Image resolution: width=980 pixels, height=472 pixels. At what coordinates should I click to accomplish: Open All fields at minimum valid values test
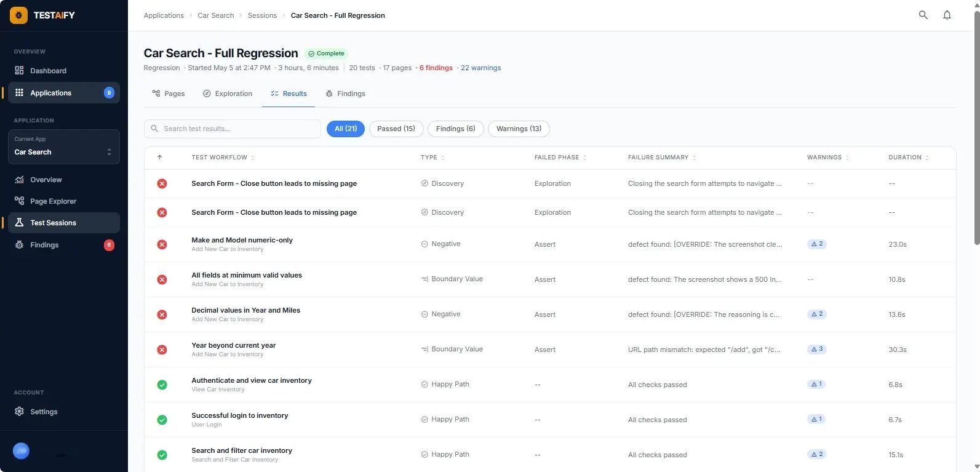click(247, 275)
